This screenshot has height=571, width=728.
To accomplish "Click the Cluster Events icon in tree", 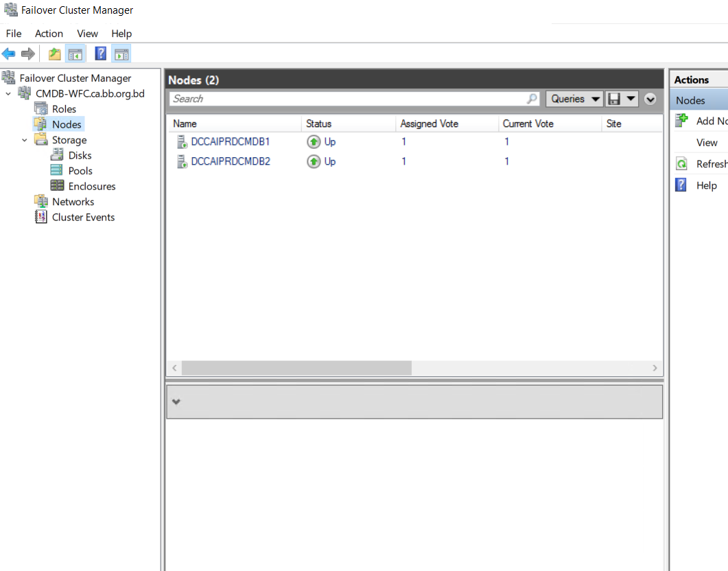I will [x=41, y=217].
